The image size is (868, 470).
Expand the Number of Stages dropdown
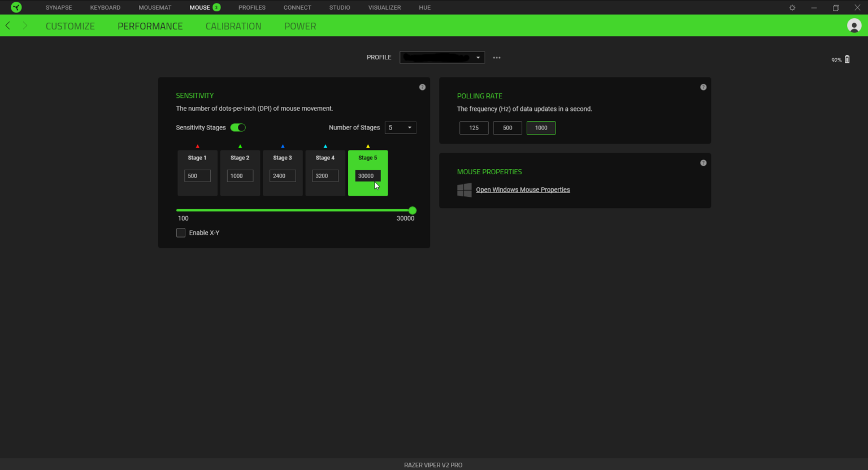click(x=401, y=128)
